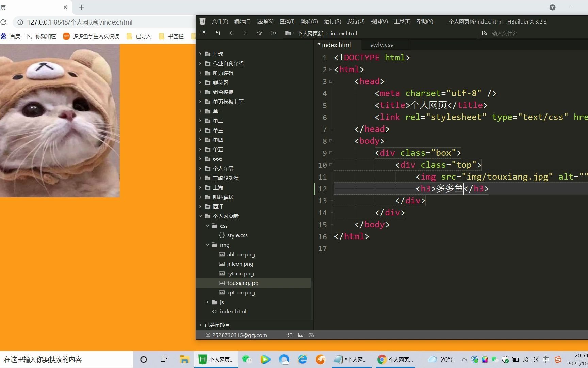The height and width of the screenshot is (368, 588).
Task: Open the 工具(T) menu
Action: (402, 21)
